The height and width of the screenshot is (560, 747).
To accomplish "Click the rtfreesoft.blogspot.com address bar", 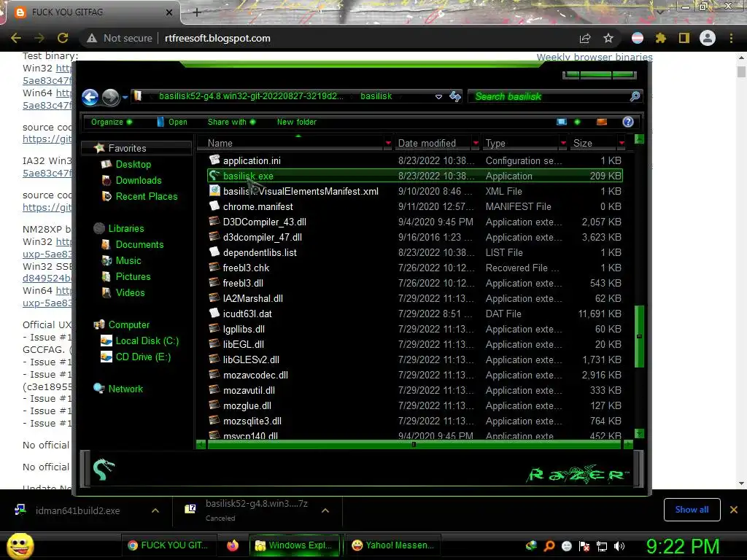I will (217, 38).
